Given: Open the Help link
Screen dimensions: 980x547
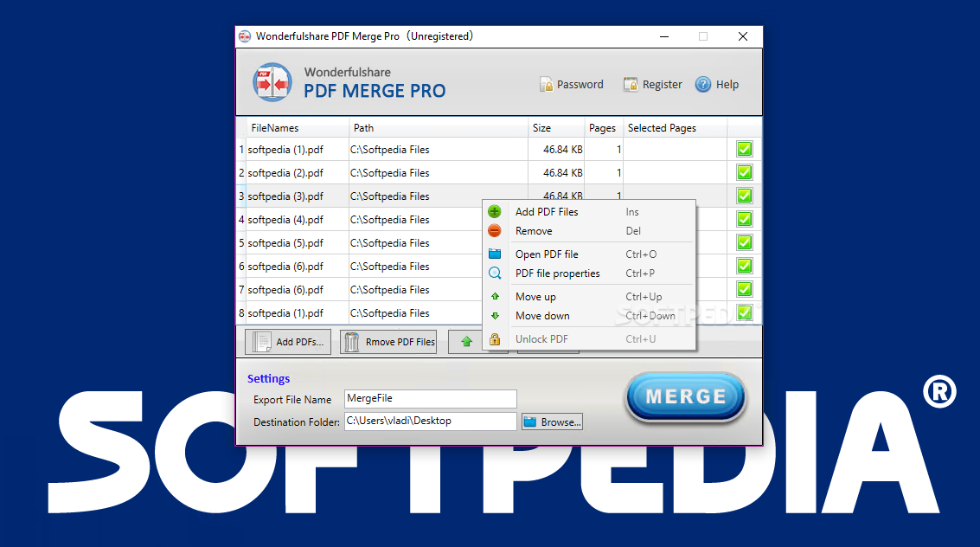Looking at the screenshot, I should [x=717, y=85].
